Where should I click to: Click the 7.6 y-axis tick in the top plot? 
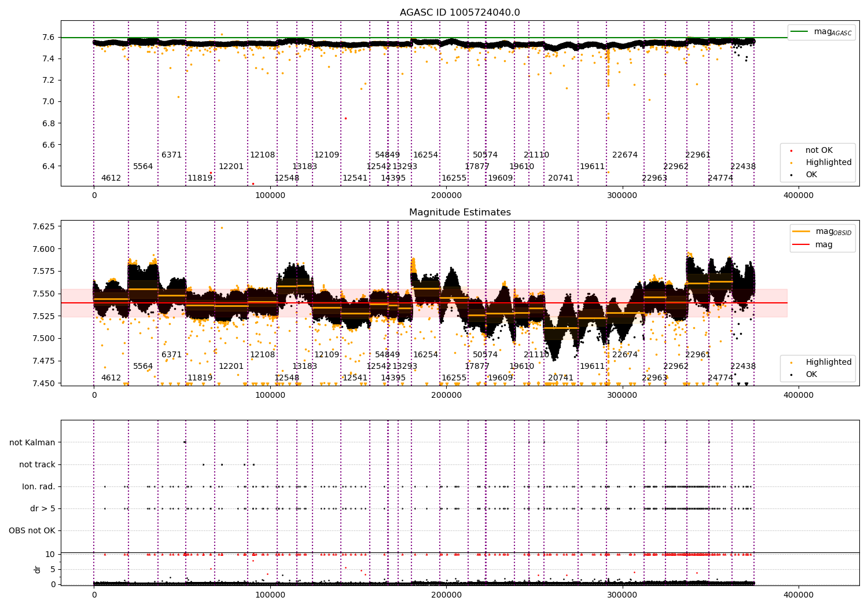coord(48,37)
